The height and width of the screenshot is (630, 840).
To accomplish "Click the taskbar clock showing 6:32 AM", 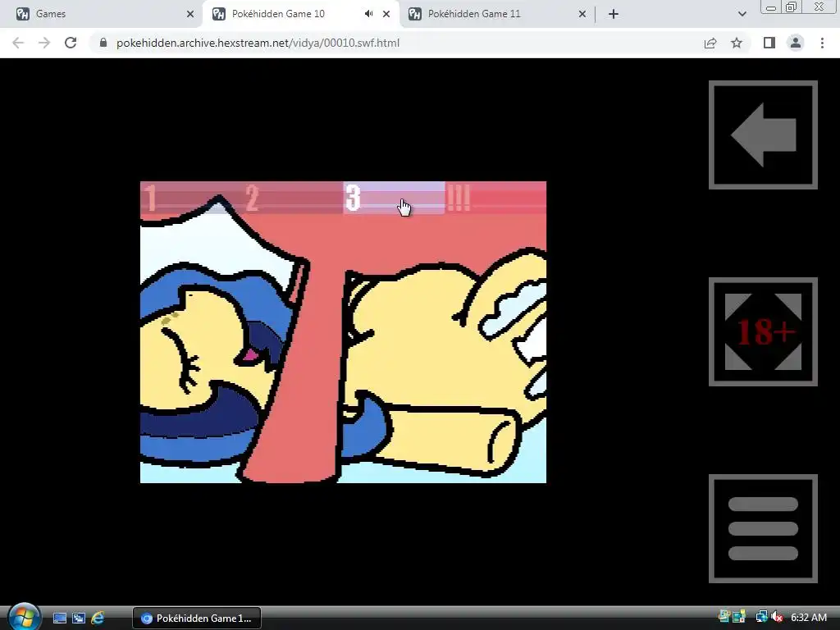I will click(809, 618).
